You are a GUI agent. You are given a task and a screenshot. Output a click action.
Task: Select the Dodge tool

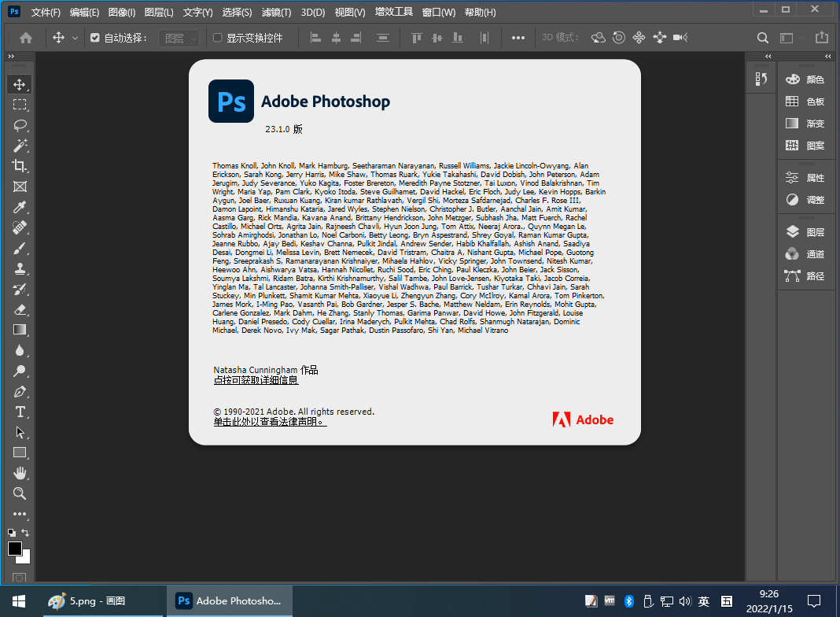[x=20, y=371]
